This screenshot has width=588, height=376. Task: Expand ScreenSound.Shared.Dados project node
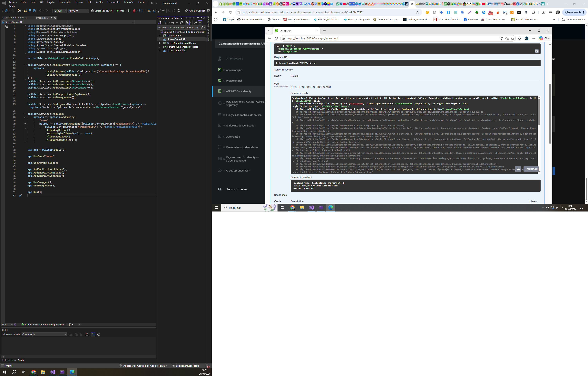(x=160, y=43)
